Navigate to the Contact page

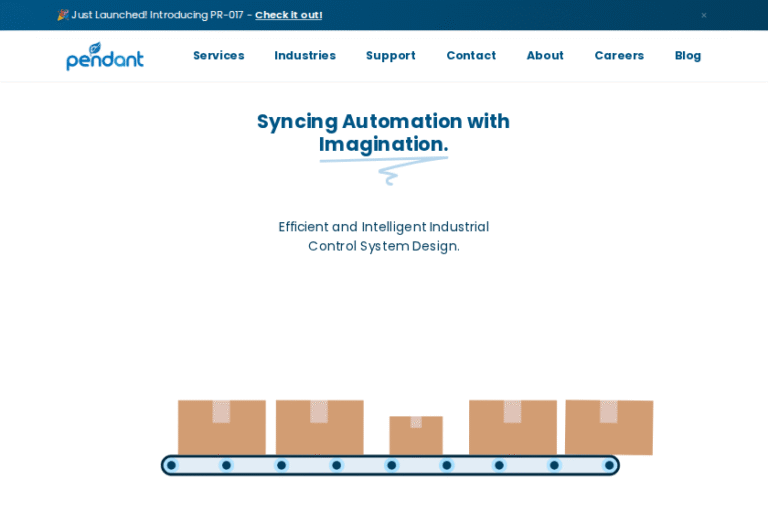(471, 56)
